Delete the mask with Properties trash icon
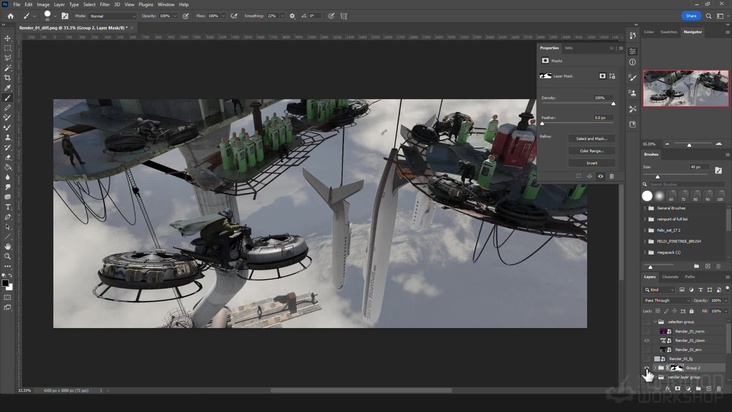The width and height of the screenshot is (732, 412). click(612, 176)
